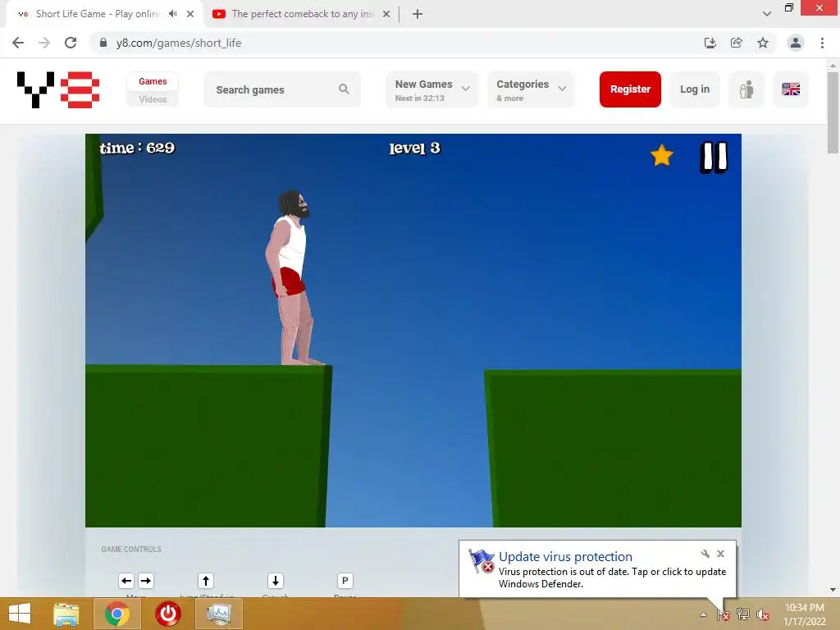Click the address bar URL

(178, 43)
